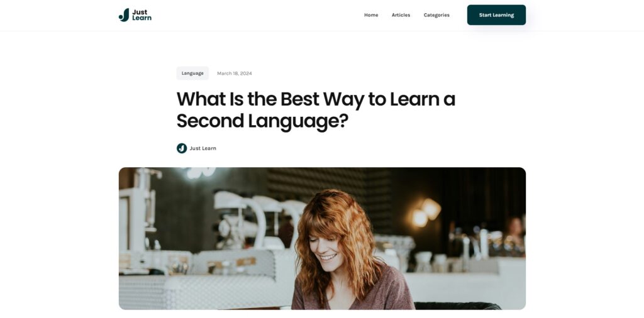Click the article title's first line
The image size is (644, 318).
click(316, 99)
